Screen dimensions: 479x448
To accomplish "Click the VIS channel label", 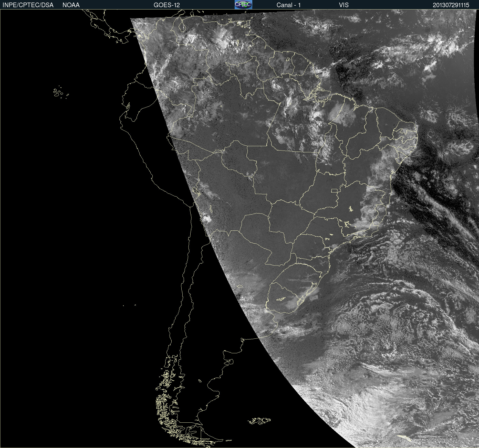I will tap(344, 5).
